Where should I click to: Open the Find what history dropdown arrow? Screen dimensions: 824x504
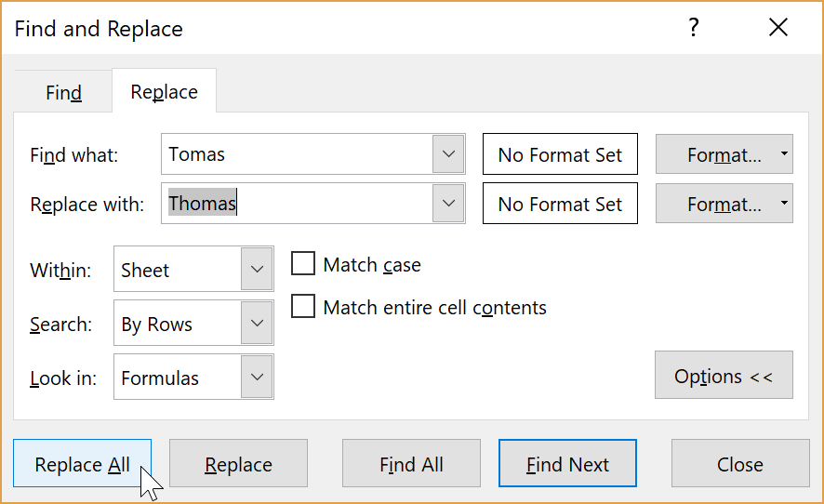tap(448, 154)
